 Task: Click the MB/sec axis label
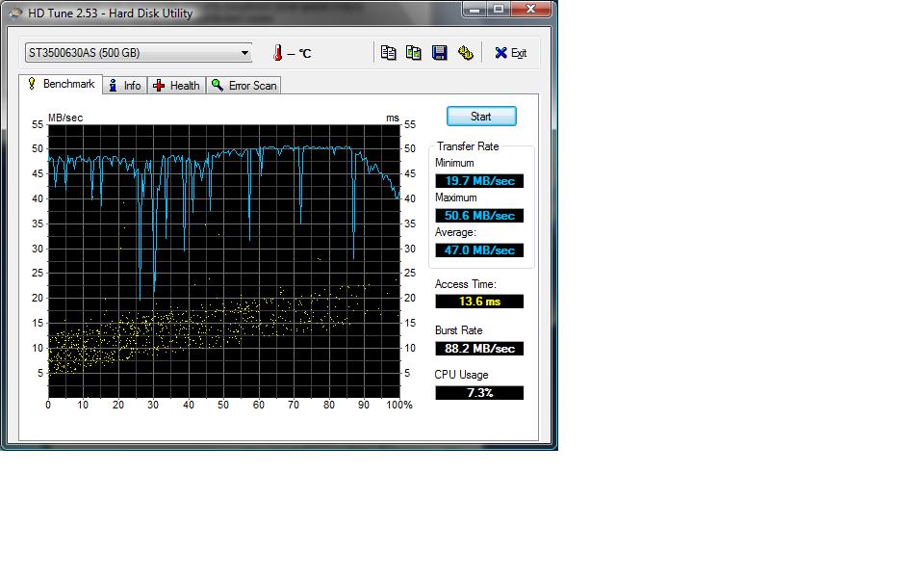(65, 118)
